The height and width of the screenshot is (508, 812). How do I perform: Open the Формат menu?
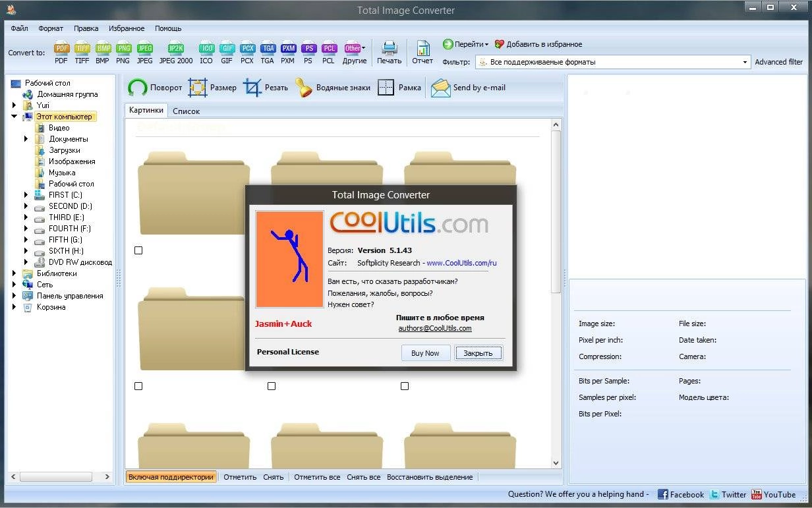[51, 28]
